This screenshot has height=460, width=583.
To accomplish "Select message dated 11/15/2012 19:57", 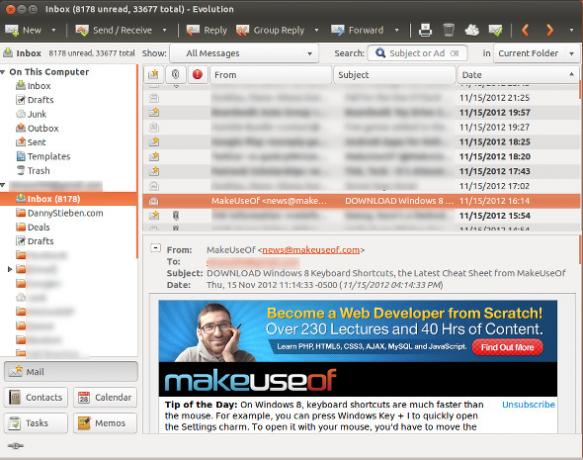I will (x=361, y=112).
